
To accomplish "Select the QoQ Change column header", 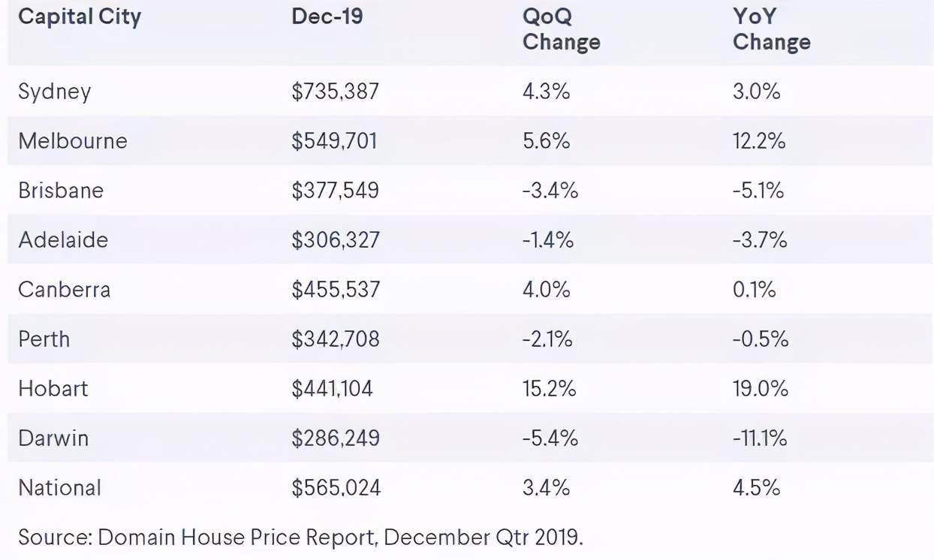I will [x=561, y=30].
